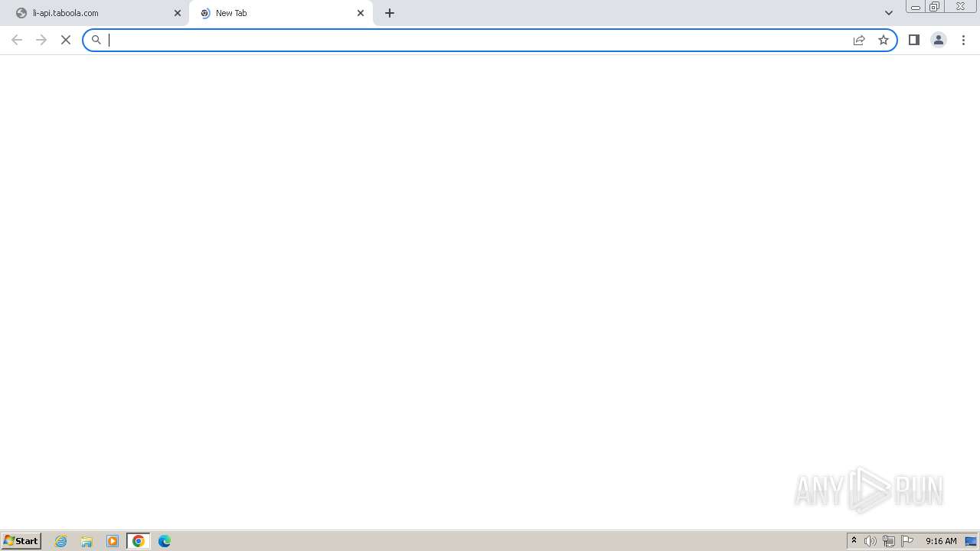980x551 pixels.
Task: Share this page icon
Action: [x=859, y=40]
